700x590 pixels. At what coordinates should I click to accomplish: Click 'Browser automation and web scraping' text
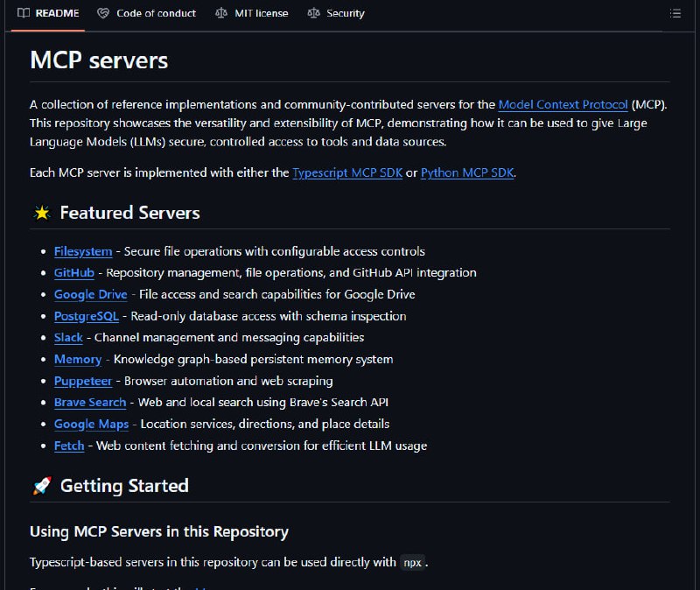(x=228, y=381)
